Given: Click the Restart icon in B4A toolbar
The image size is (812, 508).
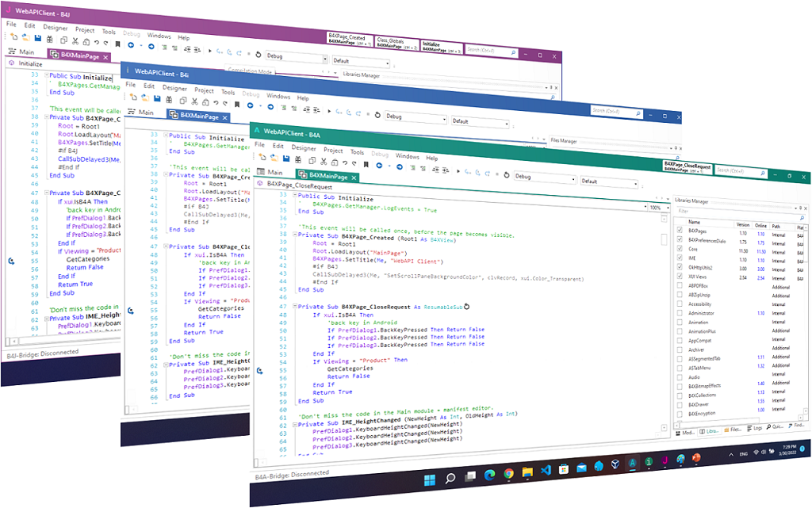Looking at the screenshot, I should (x=507, y=175).
